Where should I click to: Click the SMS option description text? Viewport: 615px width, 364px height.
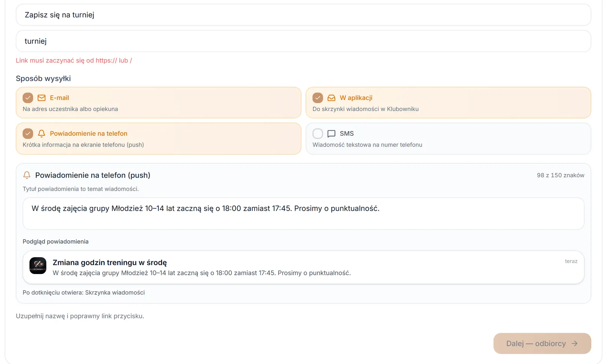(x=367, y=145)
